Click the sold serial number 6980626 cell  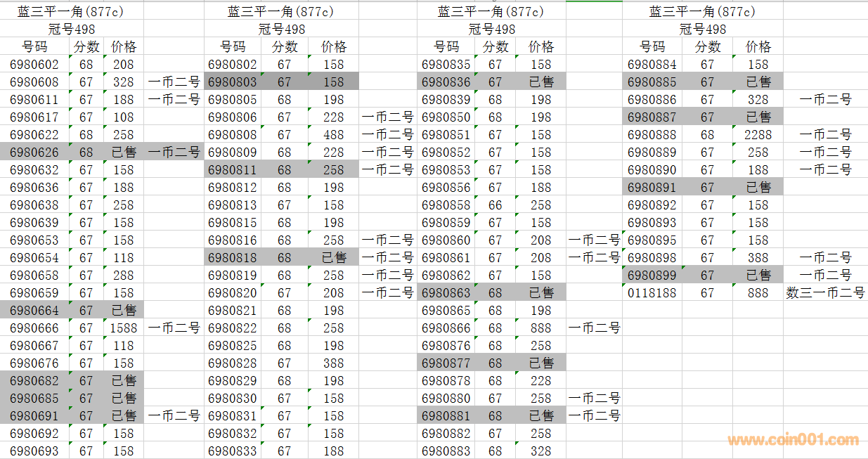pyautogui.click(x=34, y=153)
